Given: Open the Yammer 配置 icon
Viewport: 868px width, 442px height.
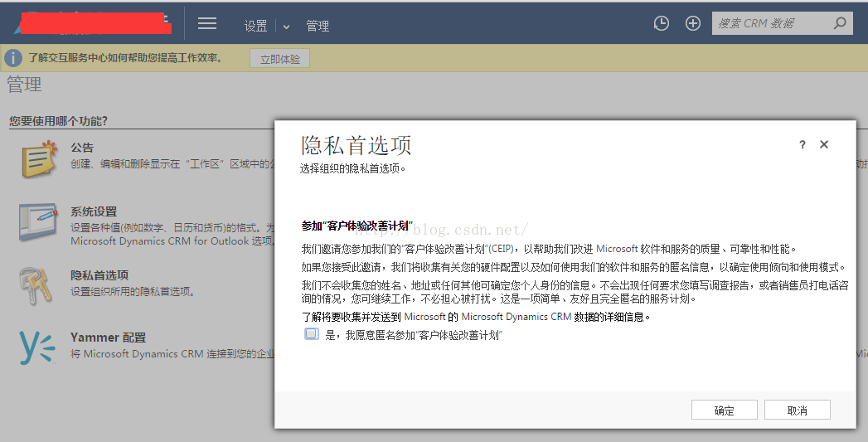Looking at the screenshot, I should pyautogui.click(x=36, y=347).
